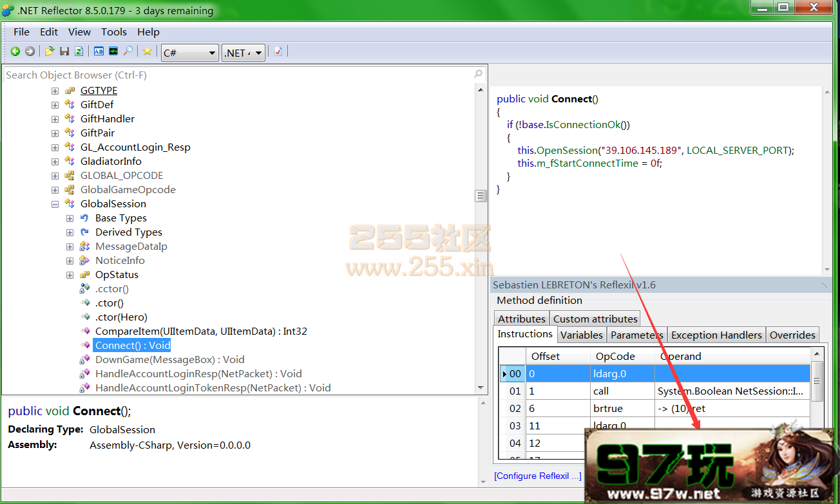Click the search magnifier in Object Browser box
Viewport: 840px width, 504px height.
point(478,74)
